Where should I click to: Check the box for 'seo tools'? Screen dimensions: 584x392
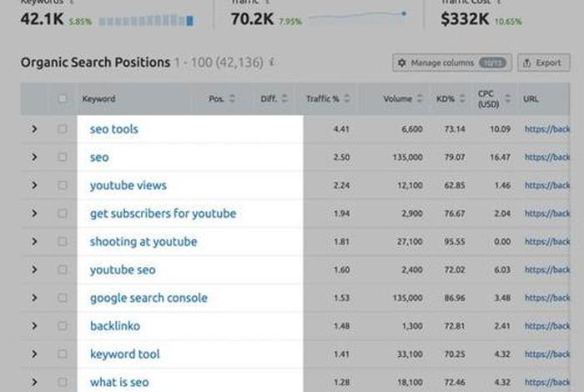[x=63, y=129]
